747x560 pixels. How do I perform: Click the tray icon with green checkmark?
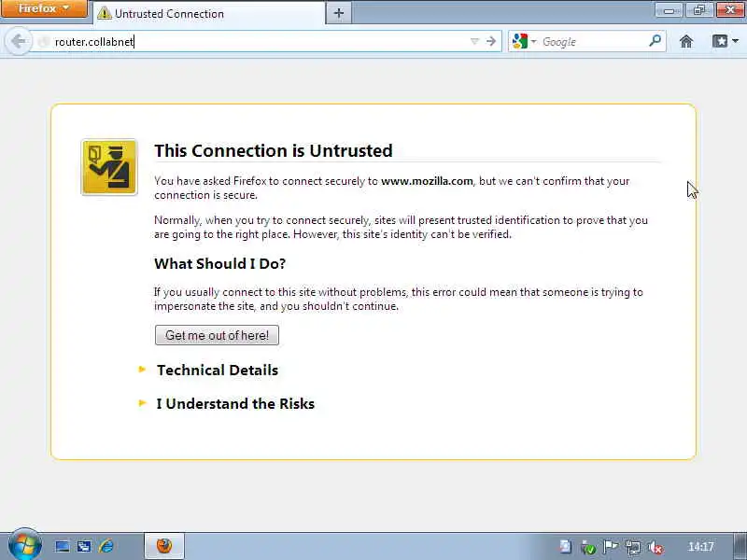coord(588,547)
